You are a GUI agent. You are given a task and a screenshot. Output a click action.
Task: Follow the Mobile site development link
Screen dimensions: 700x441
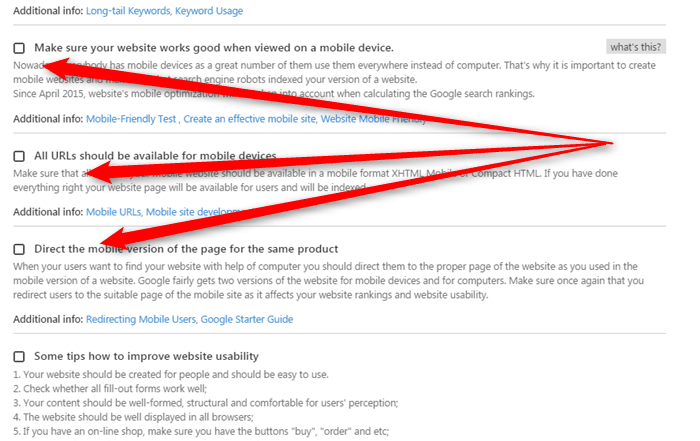[194, 212]
